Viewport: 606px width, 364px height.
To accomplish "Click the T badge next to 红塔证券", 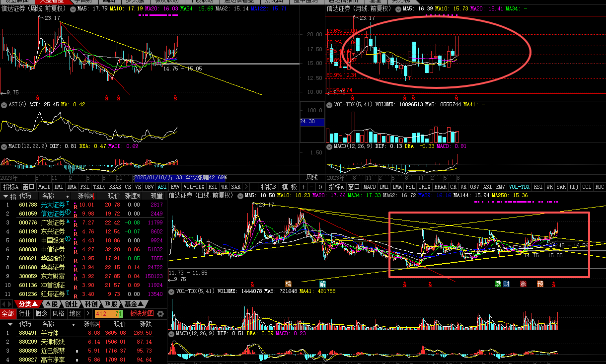I will pos(68,292).
